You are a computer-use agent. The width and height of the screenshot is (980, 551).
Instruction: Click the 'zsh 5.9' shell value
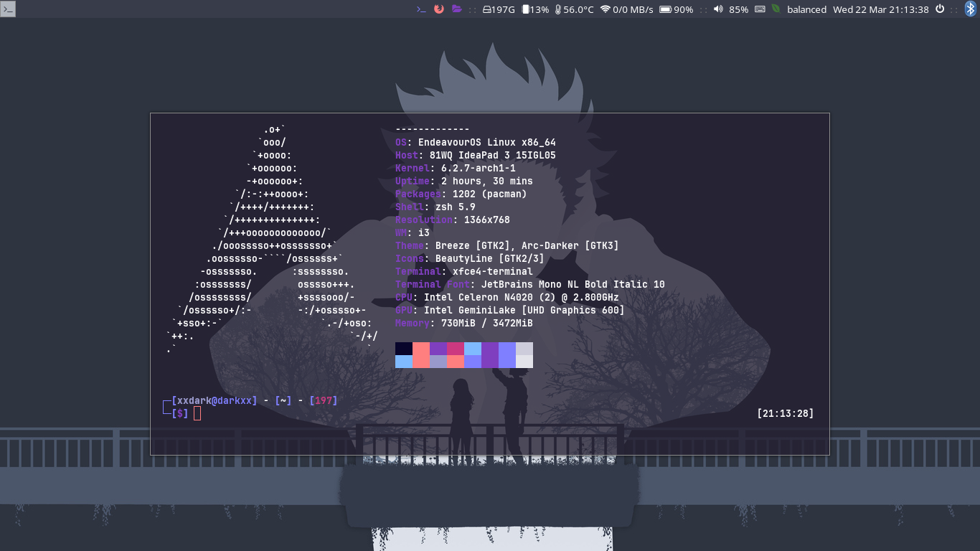coord(456,207)
